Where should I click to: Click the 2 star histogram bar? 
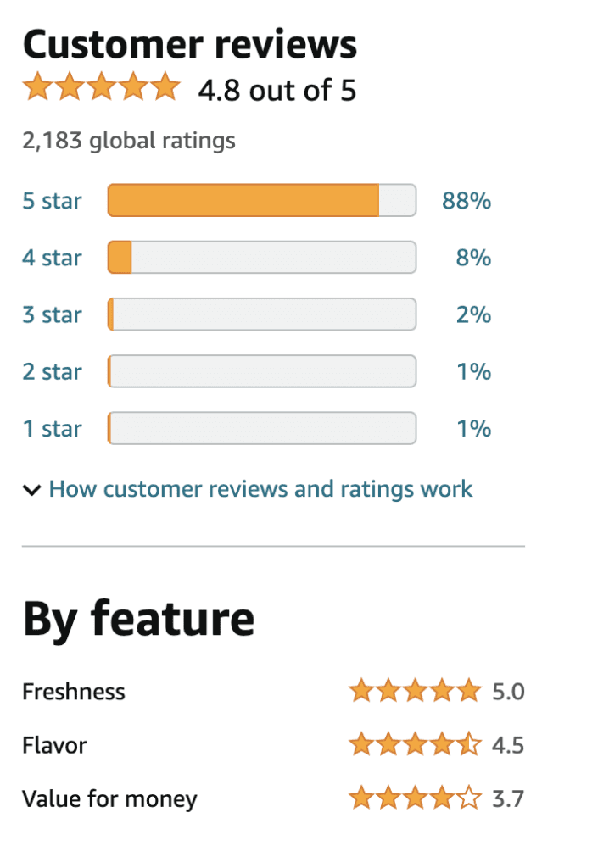262,371
